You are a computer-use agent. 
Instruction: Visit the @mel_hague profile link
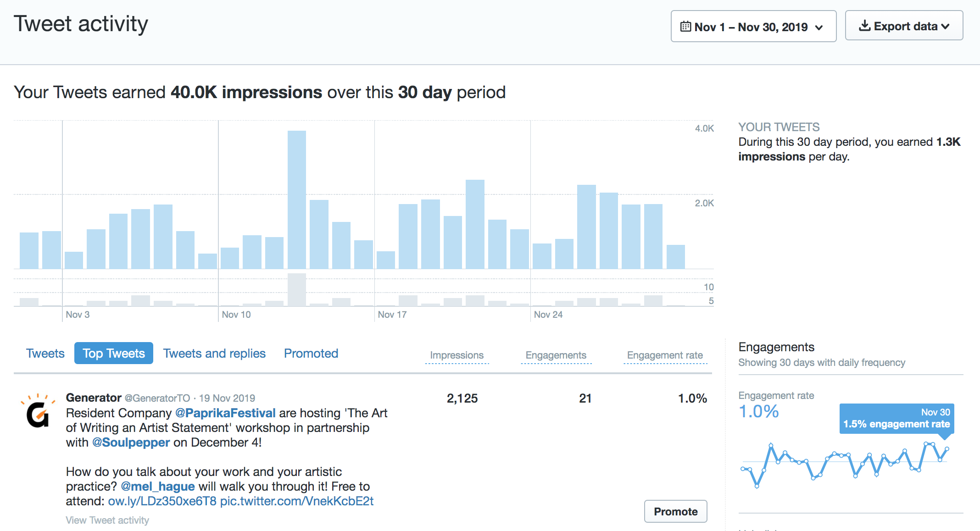point(158,486)
